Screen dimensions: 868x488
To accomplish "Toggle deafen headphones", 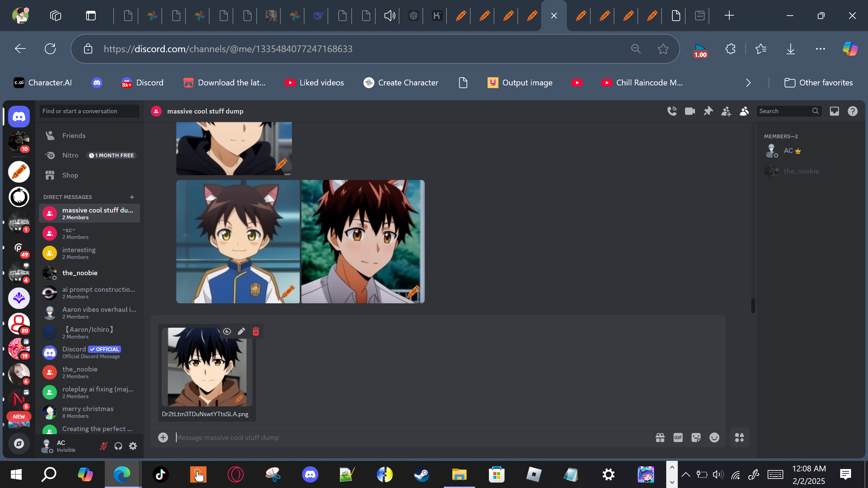I will pyautogui.click(x=118, y=446).
